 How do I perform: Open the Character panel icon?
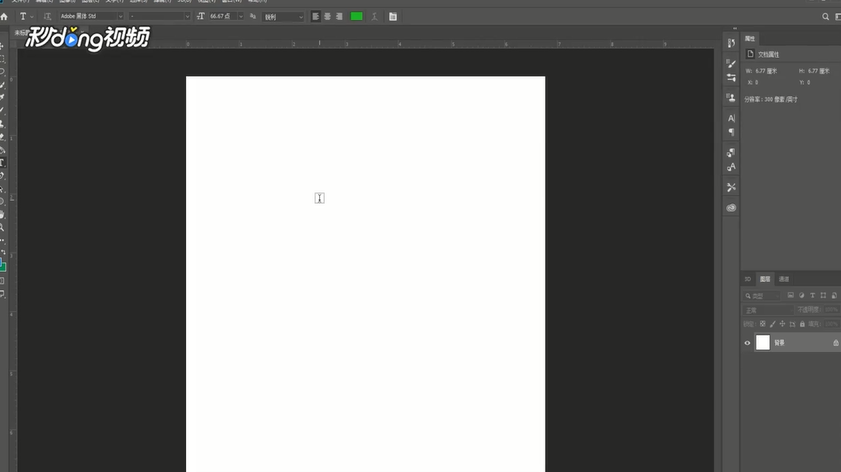tap(731, 118)
